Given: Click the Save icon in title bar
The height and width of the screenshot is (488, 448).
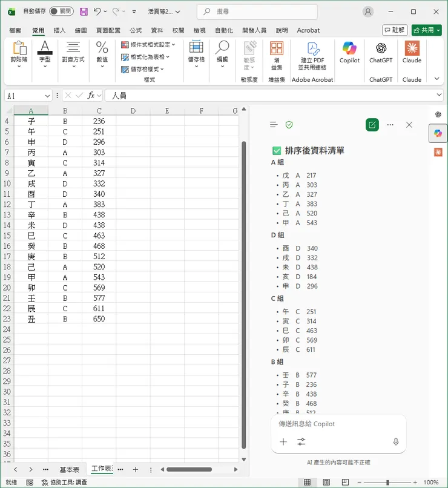Looking at the screenshot, I should pyautogui.click(x=84, y=12).
